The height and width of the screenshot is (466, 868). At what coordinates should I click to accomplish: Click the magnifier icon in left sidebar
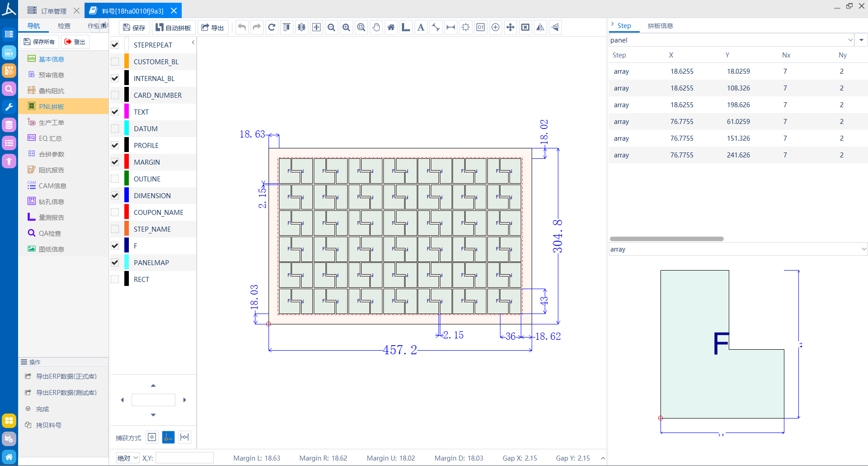tap(9, 89)
